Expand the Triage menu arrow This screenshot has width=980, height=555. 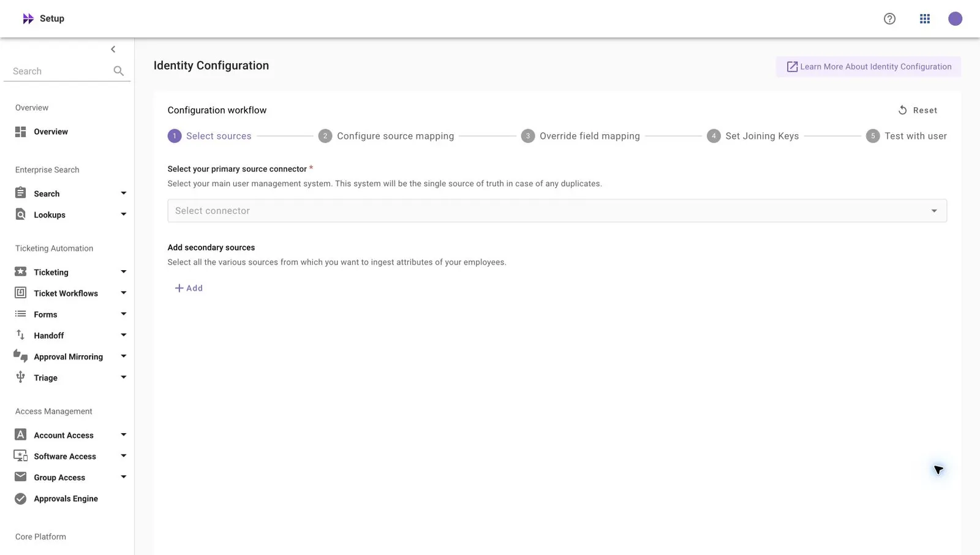click(124, 377)
